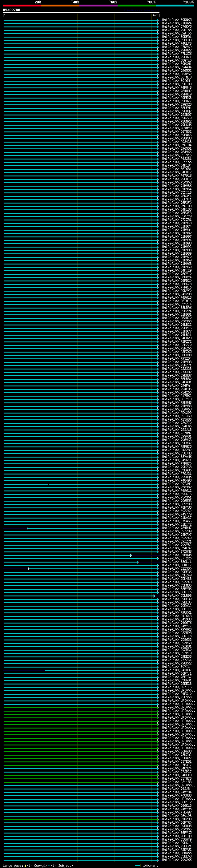Click the short alignment bar for UniRef100_A1BQW5

[68, 555]
